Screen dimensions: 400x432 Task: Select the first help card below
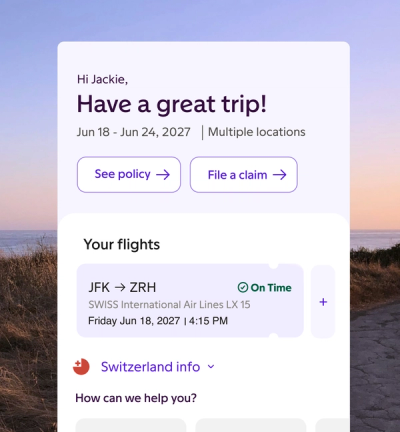pyautogui.click(x=131, y=425)
